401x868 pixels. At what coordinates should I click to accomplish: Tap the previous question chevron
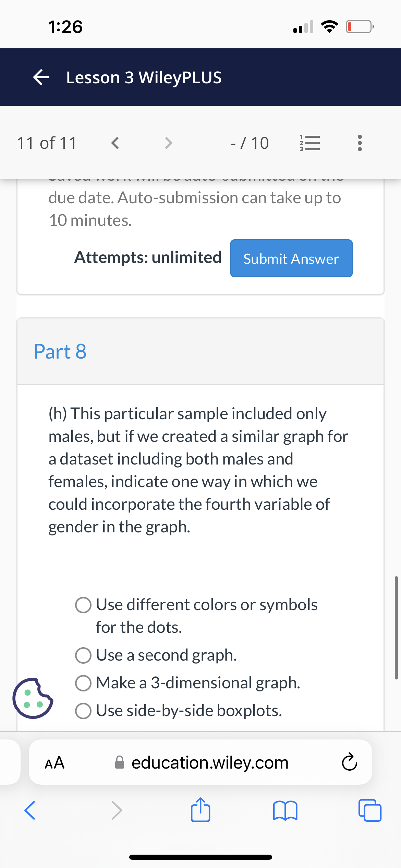click(115, 143)
